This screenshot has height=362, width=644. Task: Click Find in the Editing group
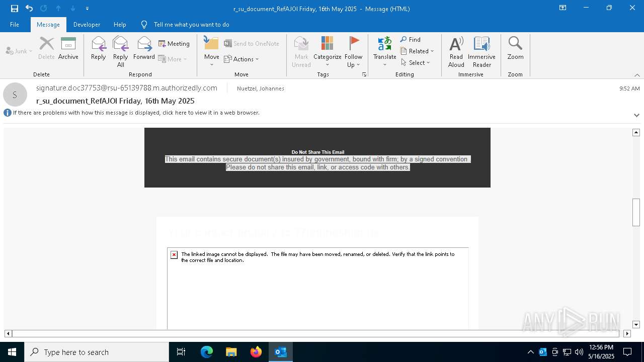tap(411, 39)
